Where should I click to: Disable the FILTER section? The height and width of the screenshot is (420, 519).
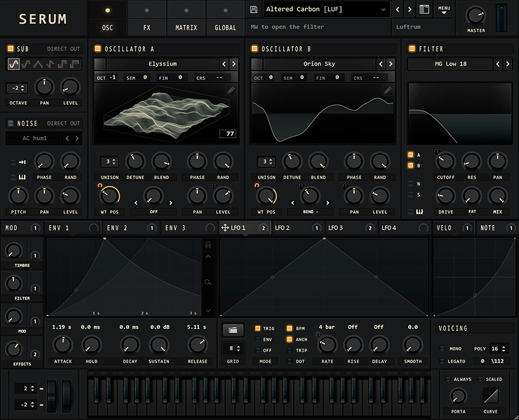tap(412, 48)
